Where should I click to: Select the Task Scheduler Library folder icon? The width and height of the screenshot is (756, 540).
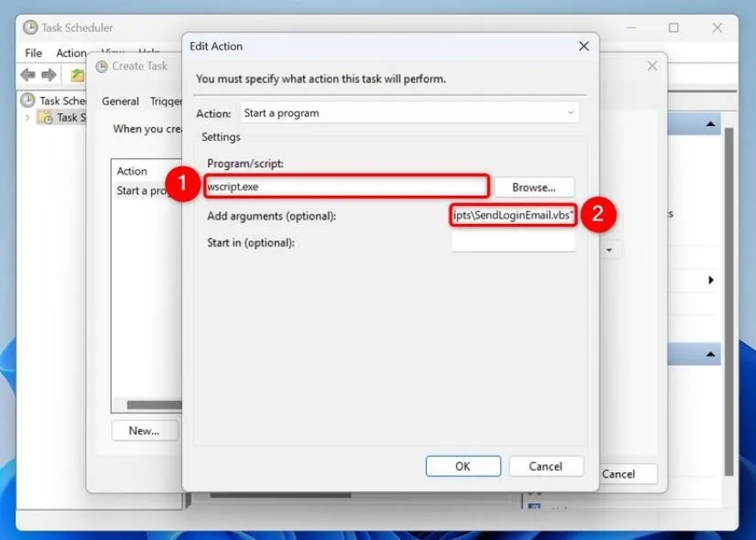tap(46, 117)
